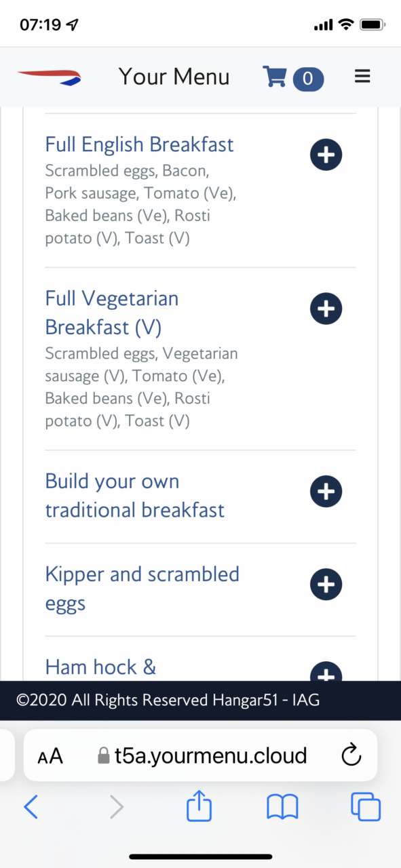Open Safari share sheet icon
401x868 pixels.
[199, 807]
